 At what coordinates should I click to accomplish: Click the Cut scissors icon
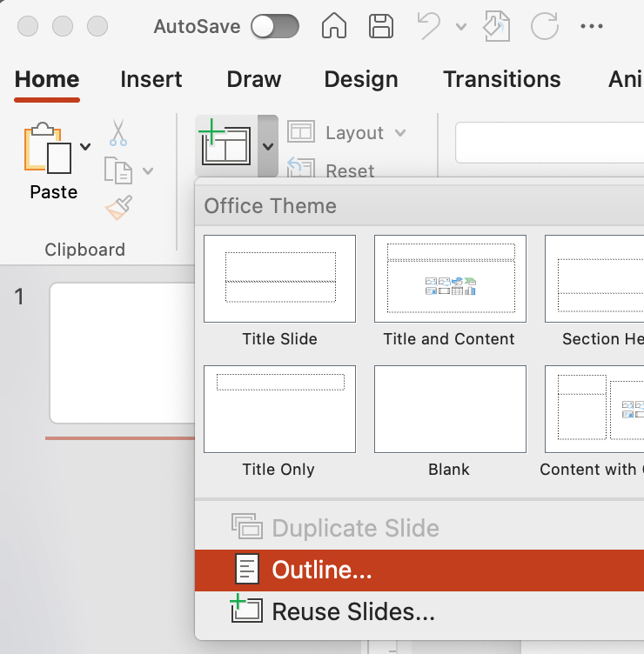click(x=118, y=132)
